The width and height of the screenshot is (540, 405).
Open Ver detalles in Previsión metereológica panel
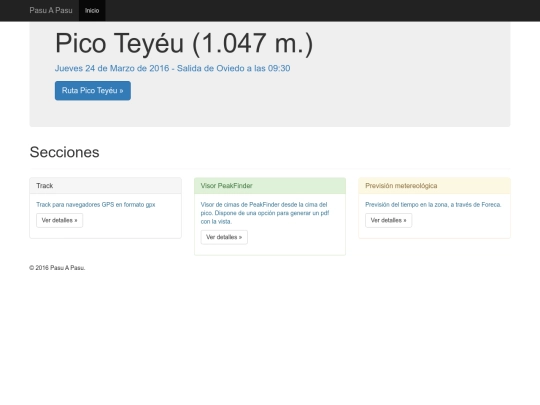[388, 220]
